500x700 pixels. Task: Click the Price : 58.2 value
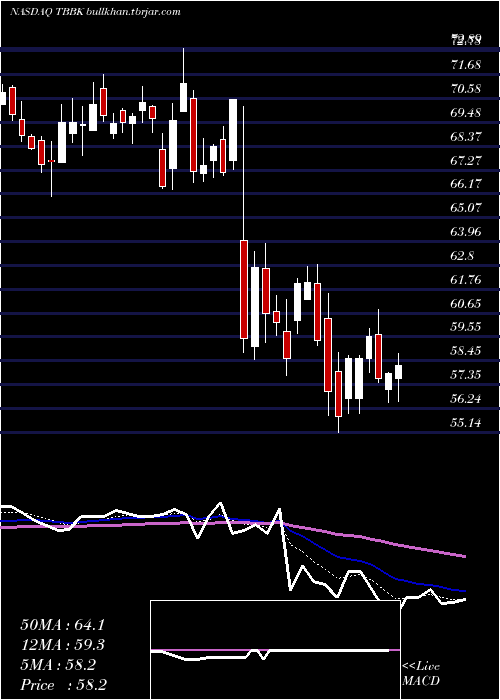pos(63,685)
